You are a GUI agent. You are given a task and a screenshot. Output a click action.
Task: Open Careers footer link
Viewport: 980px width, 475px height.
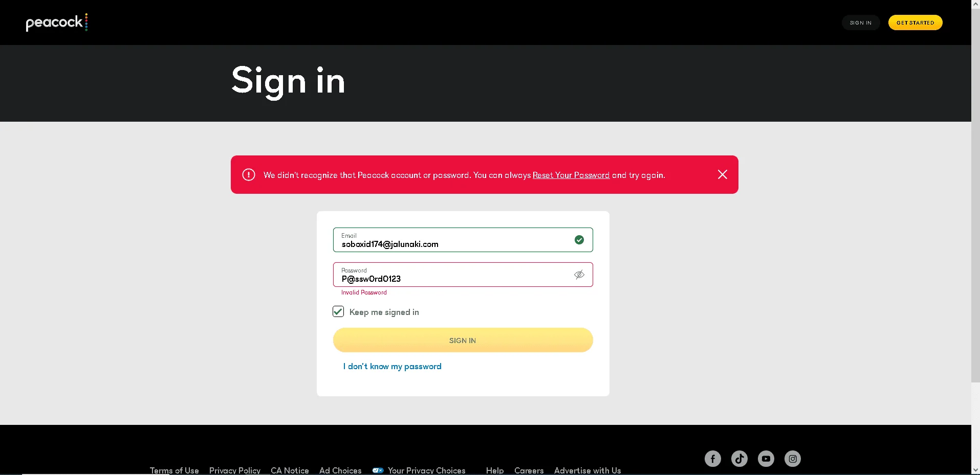[x=529, y=470]
